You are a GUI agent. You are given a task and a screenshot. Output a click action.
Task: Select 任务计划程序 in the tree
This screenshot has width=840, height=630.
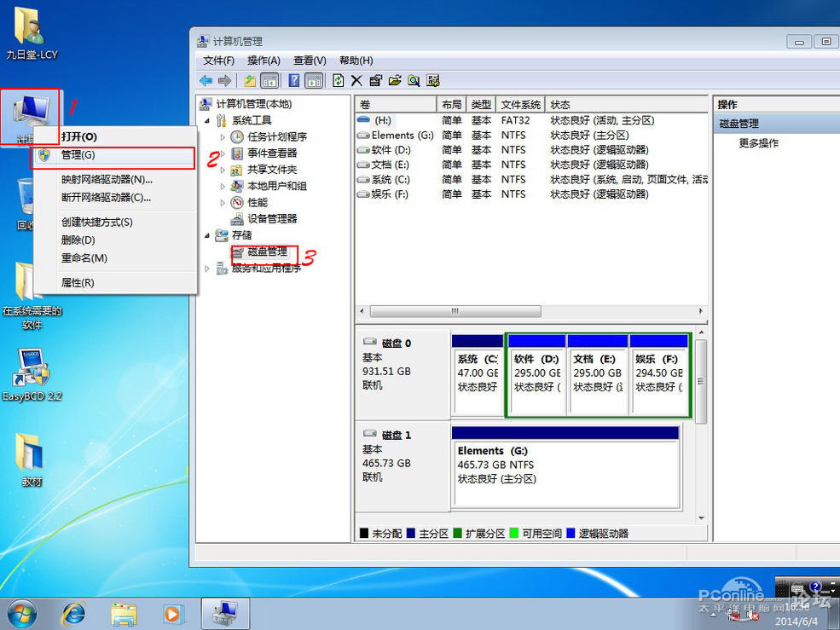277,136
